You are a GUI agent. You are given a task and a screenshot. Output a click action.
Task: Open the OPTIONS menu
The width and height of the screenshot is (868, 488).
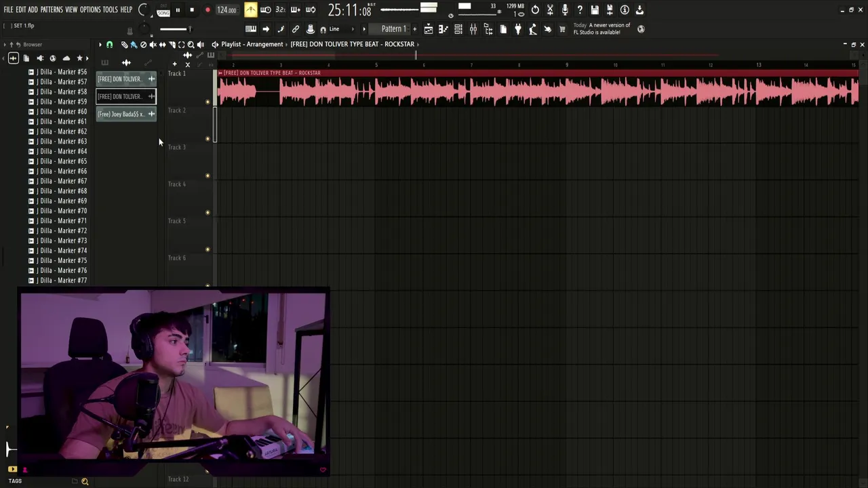(x=90, y=9)
